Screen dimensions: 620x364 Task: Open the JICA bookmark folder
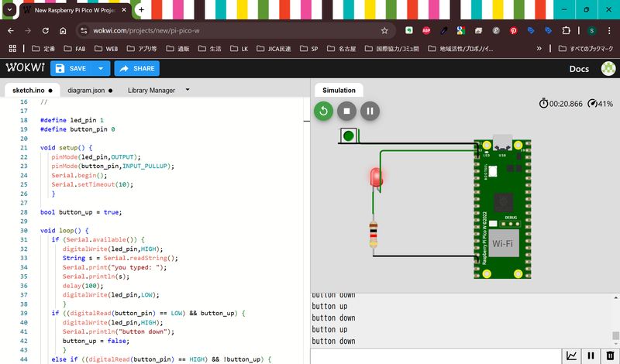point(274,48)
